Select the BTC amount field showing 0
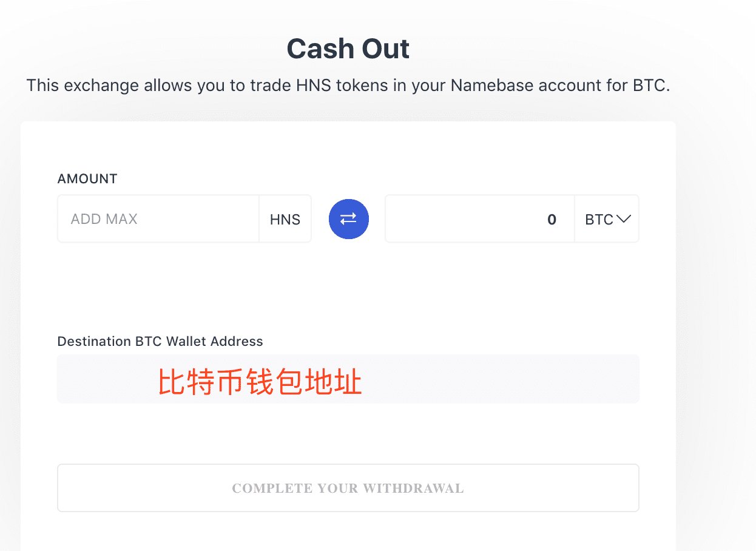 coord(479,219)
